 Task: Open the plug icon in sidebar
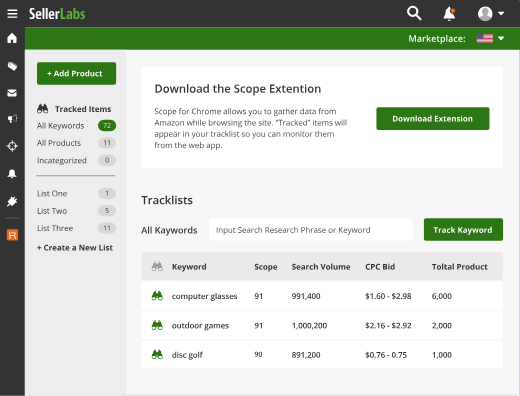[12, 201]
